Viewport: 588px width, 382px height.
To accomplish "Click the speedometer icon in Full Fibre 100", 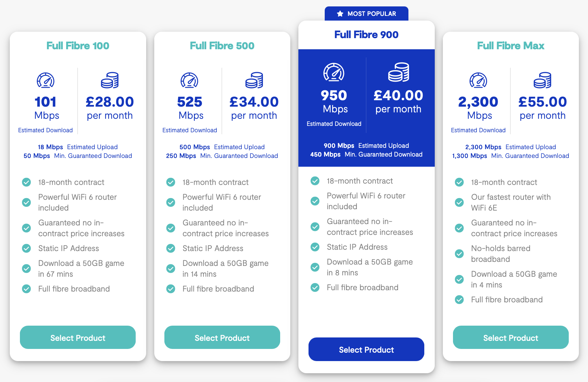I will 46,80.
